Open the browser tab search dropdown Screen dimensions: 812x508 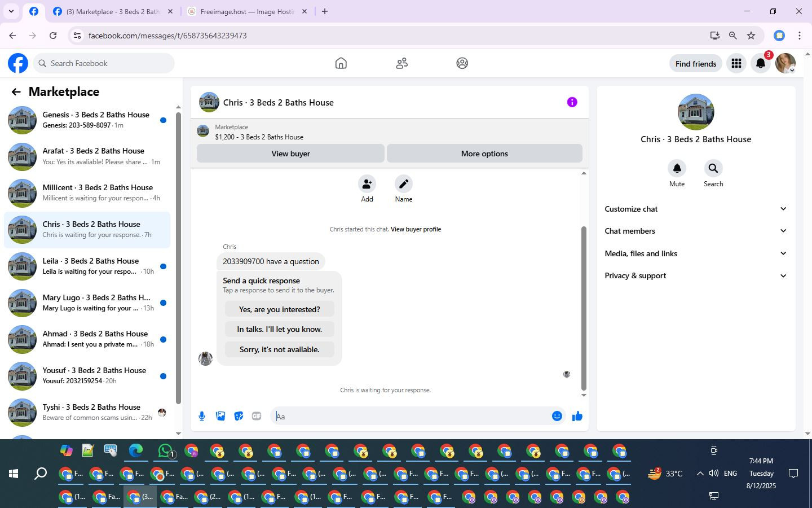pos(11,11)
